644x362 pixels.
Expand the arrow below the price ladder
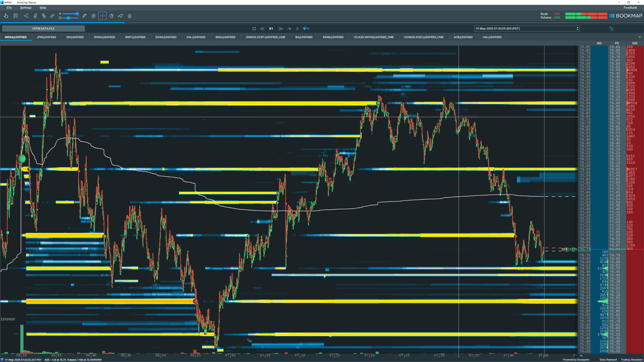(581, 356)
